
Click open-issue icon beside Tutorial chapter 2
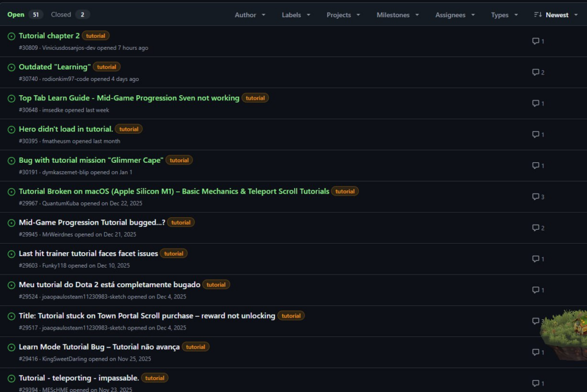click(x=11, y=36)
